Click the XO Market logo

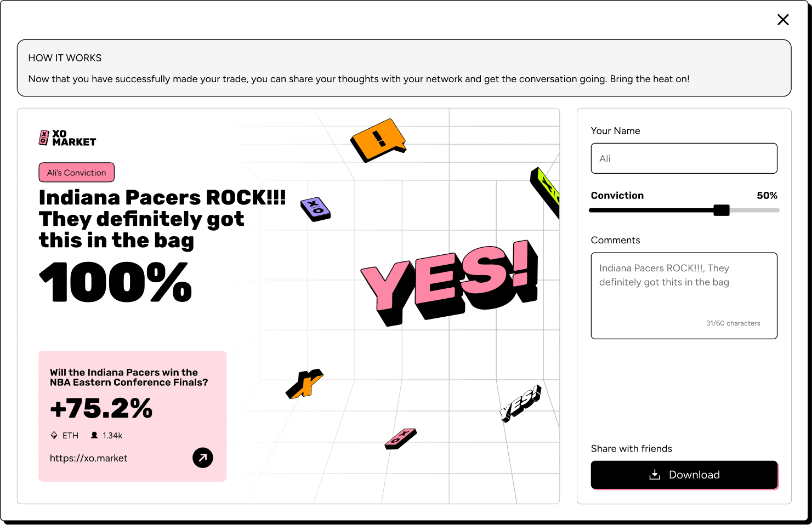click(x=67, y=138)
